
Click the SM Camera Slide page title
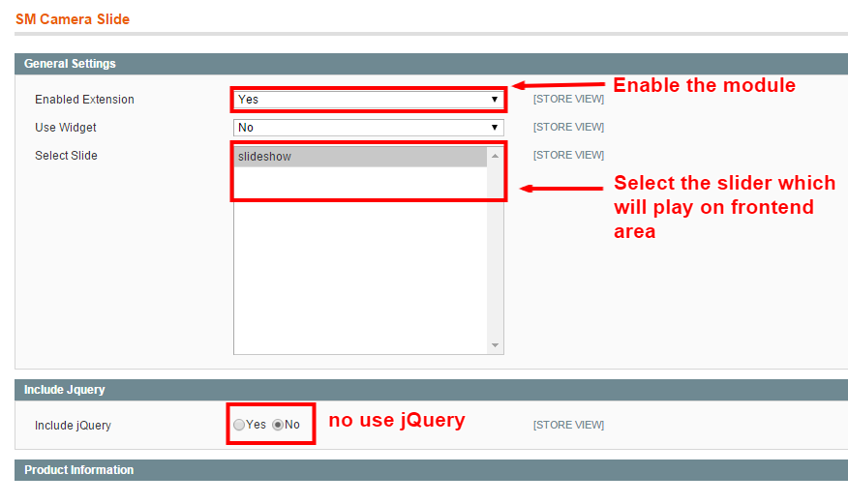[73, 19]
